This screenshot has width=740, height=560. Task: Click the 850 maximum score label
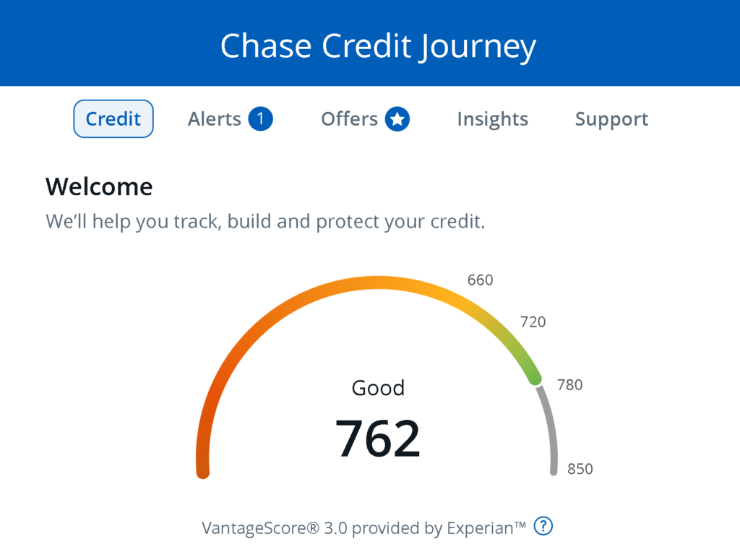tap(580, 469)
